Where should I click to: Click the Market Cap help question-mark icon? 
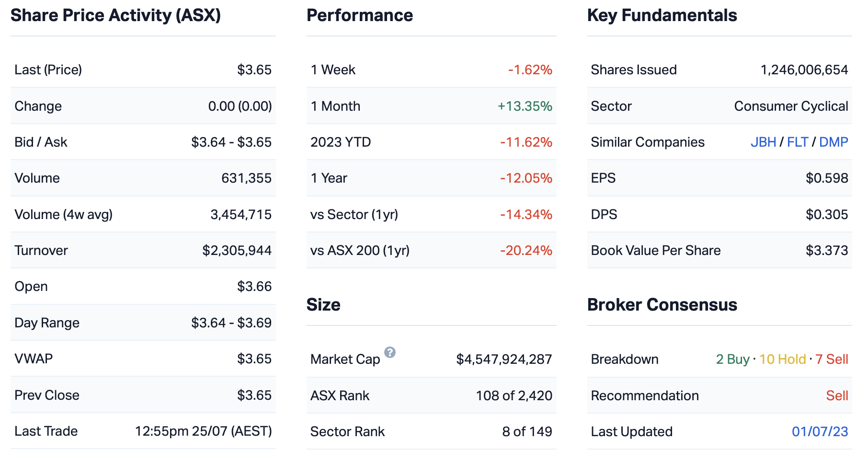click(x=390, y=353)
